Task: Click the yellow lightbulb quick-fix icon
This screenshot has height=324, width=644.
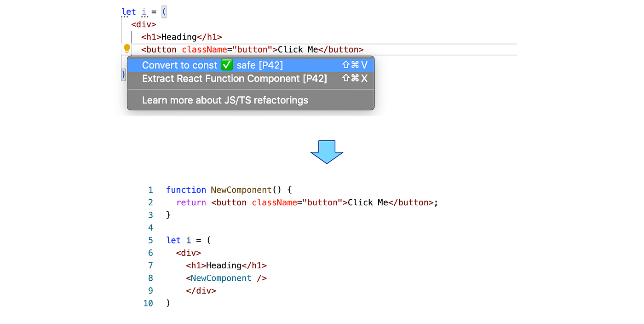Action: click(x=127, y=48)
